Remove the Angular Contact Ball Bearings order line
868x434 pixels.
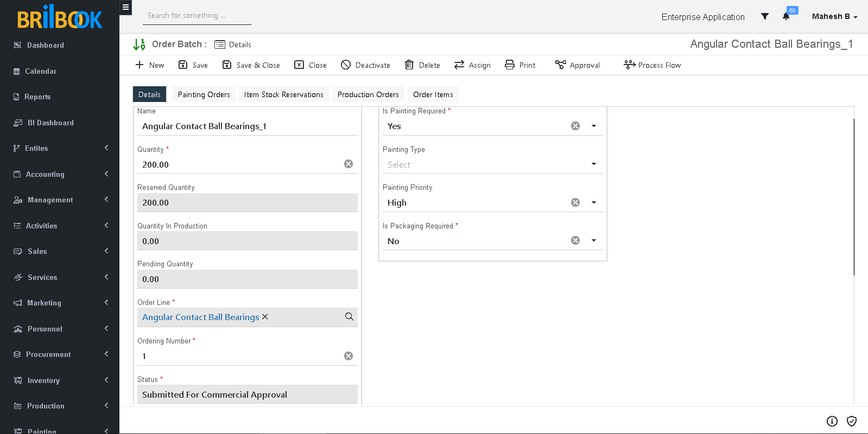pyautogui.click(x=265, y=317)
